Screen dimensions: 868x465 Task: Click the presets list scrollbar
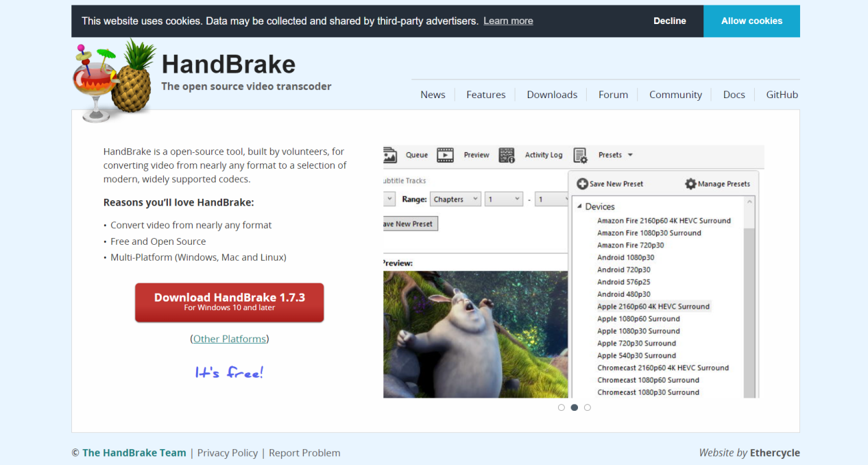[x=749, y=297]
